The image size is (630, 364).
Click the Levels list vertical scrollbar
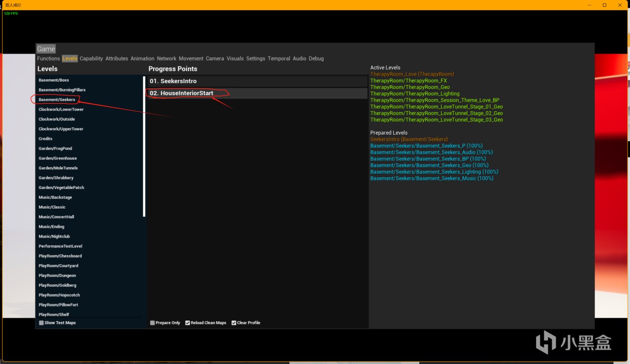(144, 147)
